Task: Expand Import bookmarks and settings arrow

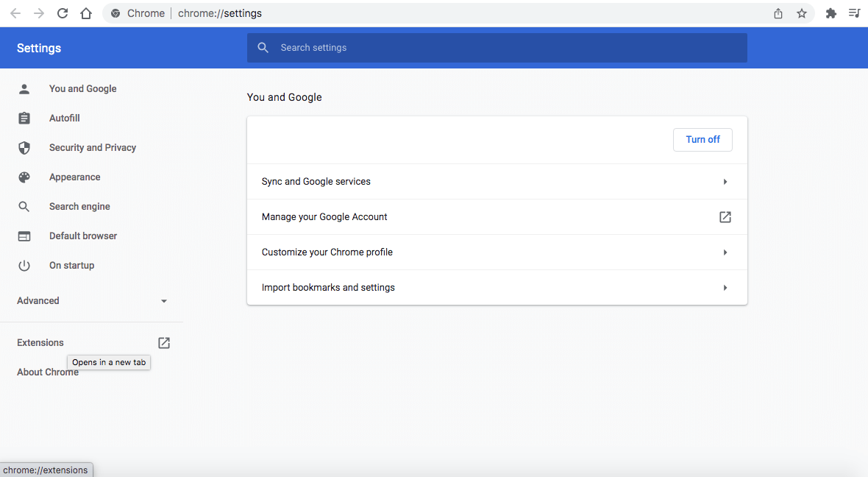Action: click(x=725, y=288)
